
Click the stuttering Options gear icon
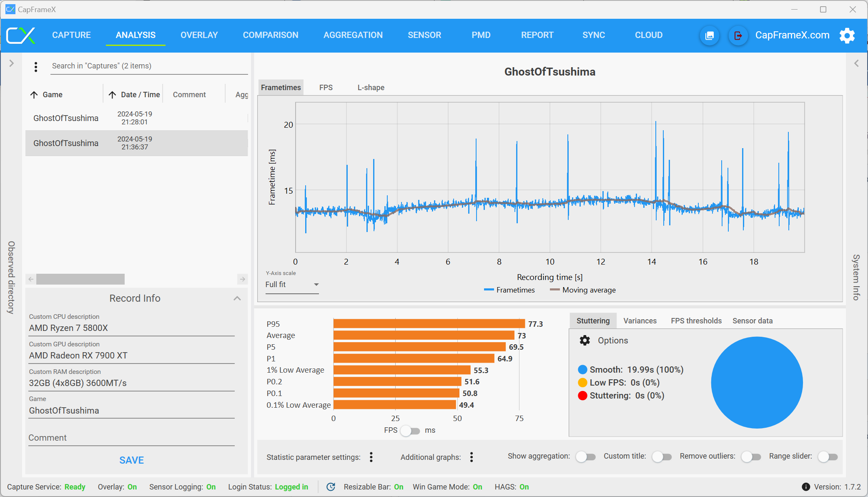(x=585, y=341)
